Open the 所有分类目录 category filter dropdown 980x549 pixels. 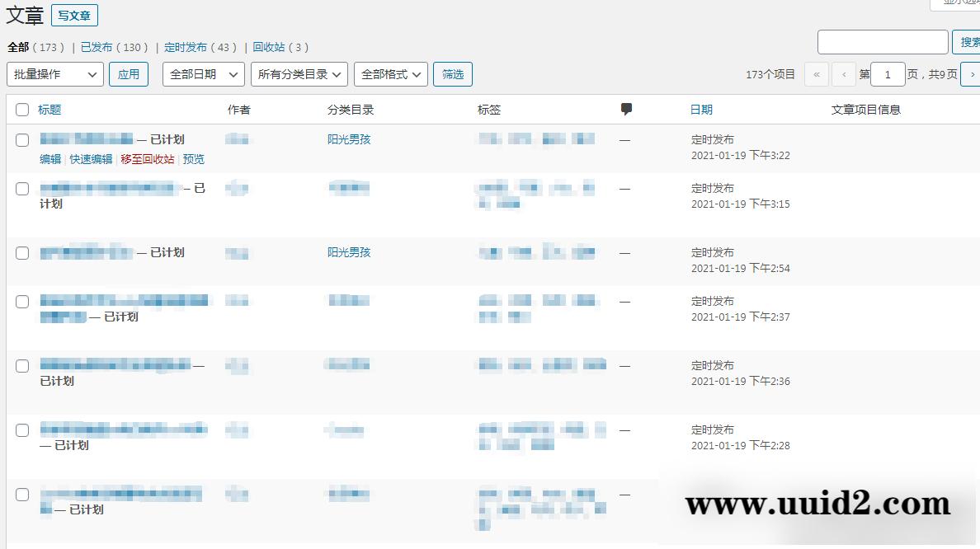point(299,73)
